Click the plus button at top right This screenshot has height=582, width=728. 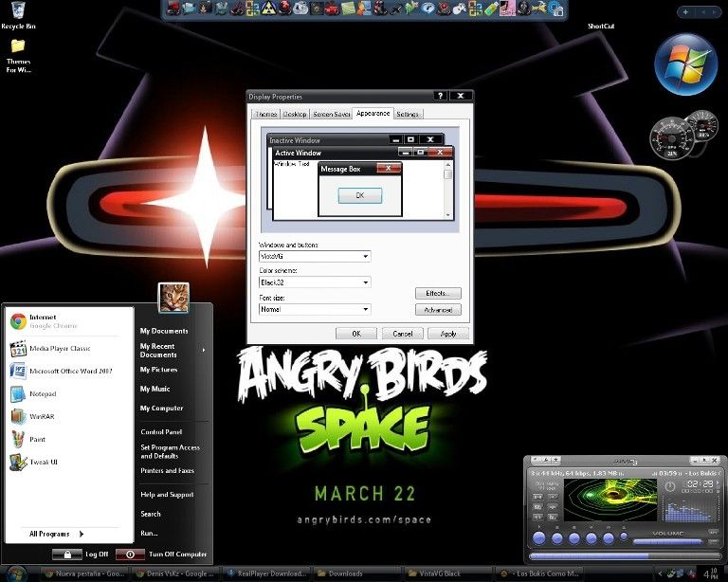[x=685, y=12]
